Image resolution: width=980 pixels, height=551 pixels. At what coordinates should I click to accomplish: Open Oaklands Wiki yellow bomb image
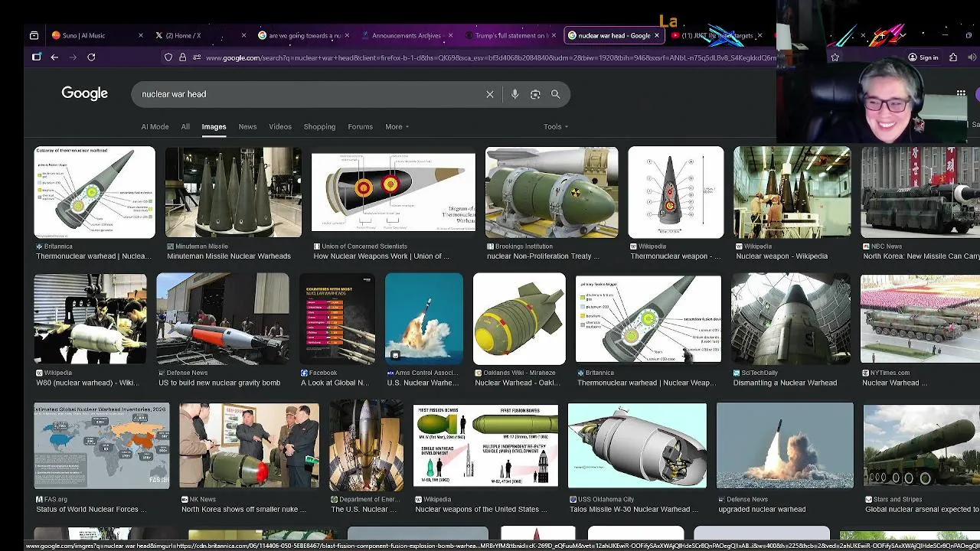[x=519, y=318]
